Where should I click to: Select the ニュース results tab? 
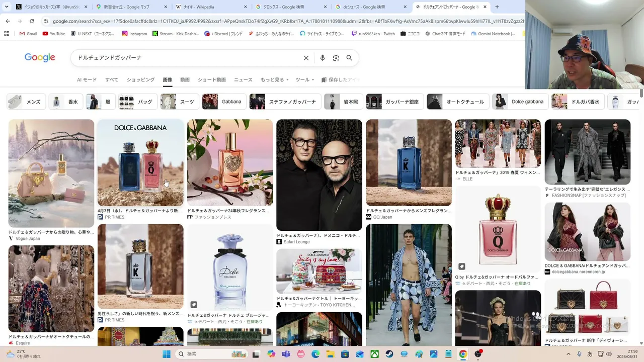tap(243, 80)
